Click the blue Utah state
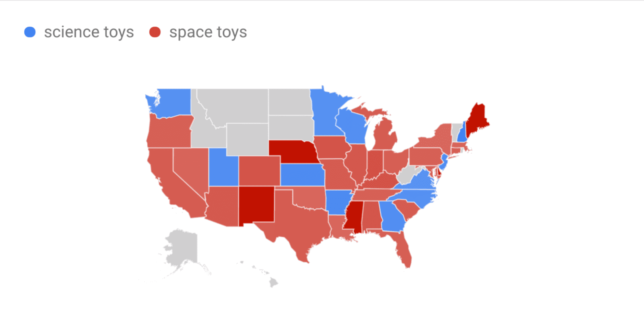The width and height of the screenshot is (644, 319). coord(224,167)
